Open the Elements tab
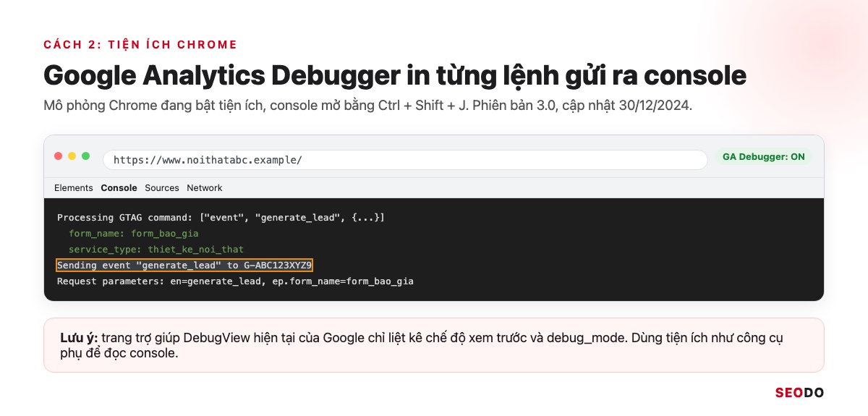Viewport: 868px width, 416px height. tap(74, 188)
